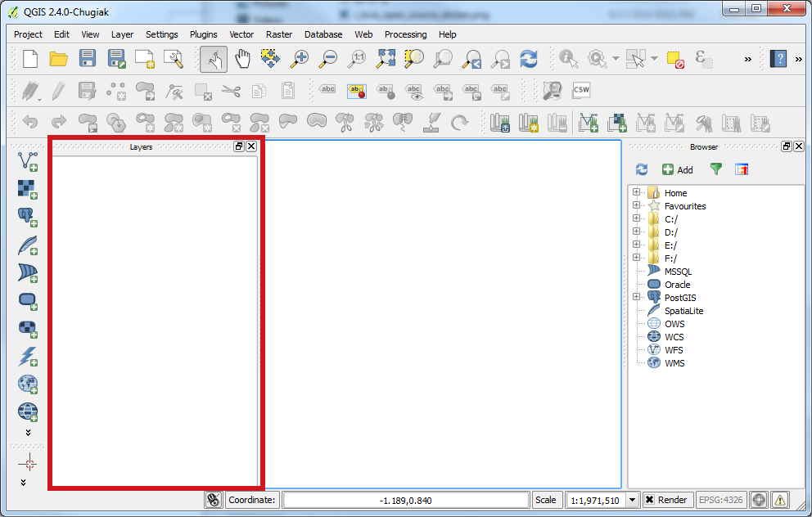Viewport: 812px width, 517px height.
Task: Expand the PostGIS node in Browser
Action: click(636, 298)
